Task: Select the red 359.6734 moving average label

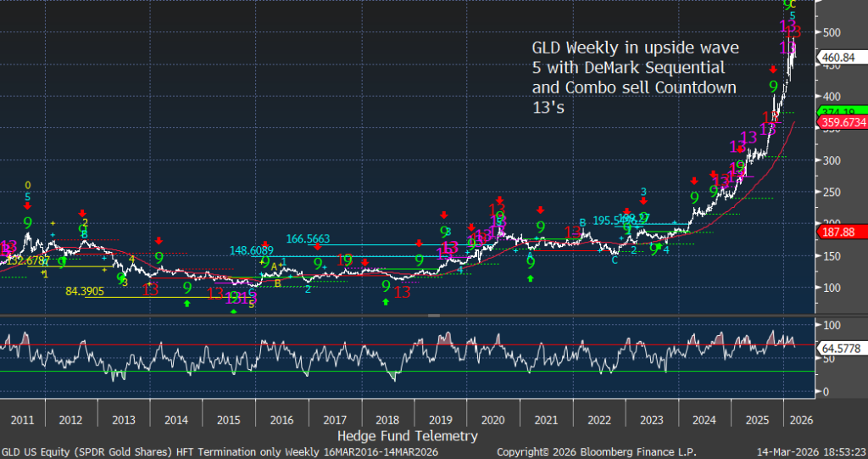Action: (840, 122)
